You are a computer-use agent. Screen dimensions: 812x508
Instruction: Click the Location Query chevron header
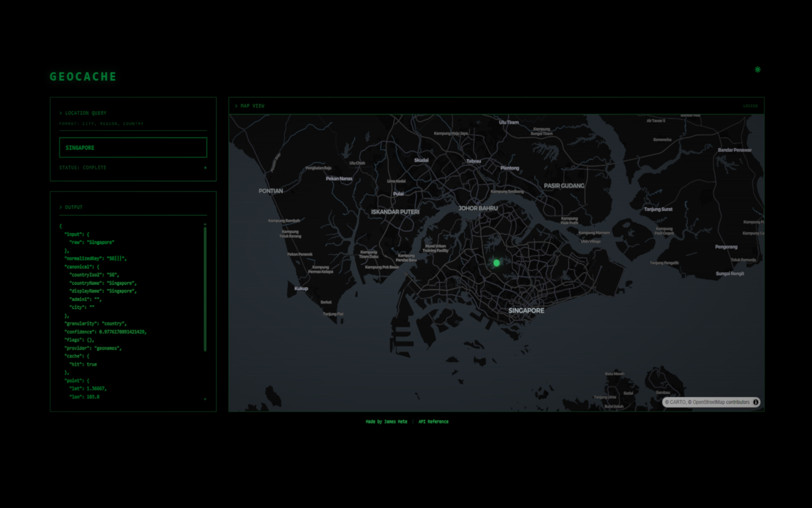83,113
